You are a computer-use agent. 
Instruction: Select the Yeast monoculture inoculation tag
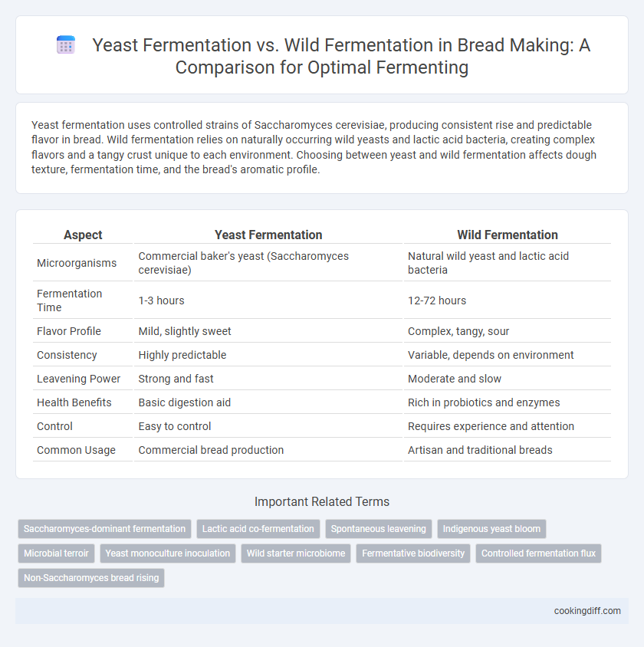tap(167, 553)
